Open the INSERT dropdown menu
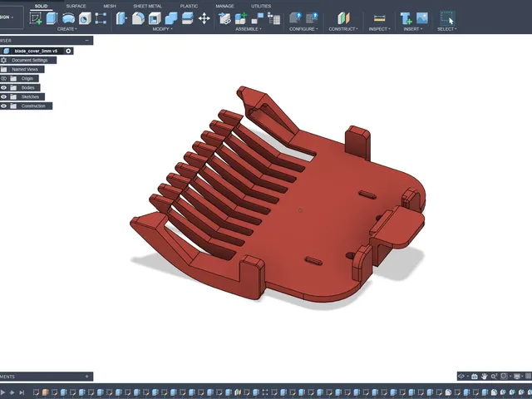The image size is (532, 399). pyautogui.click(x=413, y=29)
